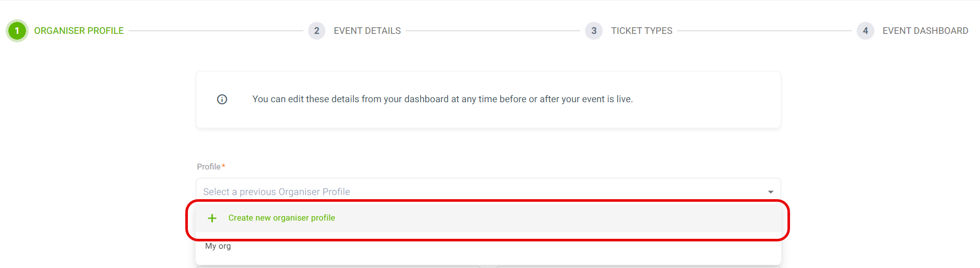Click the connector line after Event Details

pos(493,31)
